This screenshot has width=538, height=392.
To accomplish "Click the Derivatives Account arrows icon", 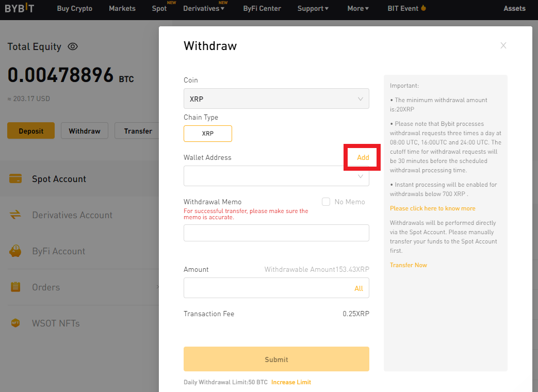I will (x=15, y=215).
